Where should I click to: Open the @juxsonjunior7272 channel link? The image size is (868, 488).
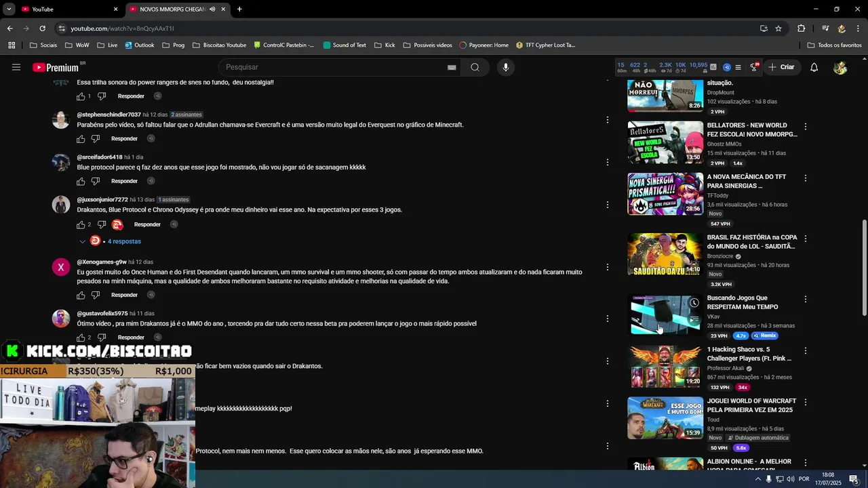pos(102,200)
